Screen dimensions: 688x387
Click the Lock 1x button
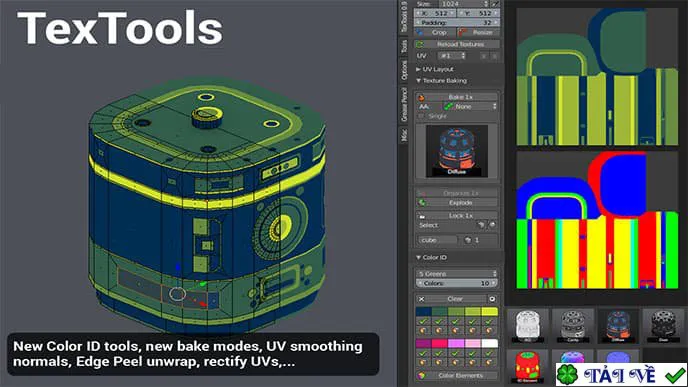click(x=457, y=216)
